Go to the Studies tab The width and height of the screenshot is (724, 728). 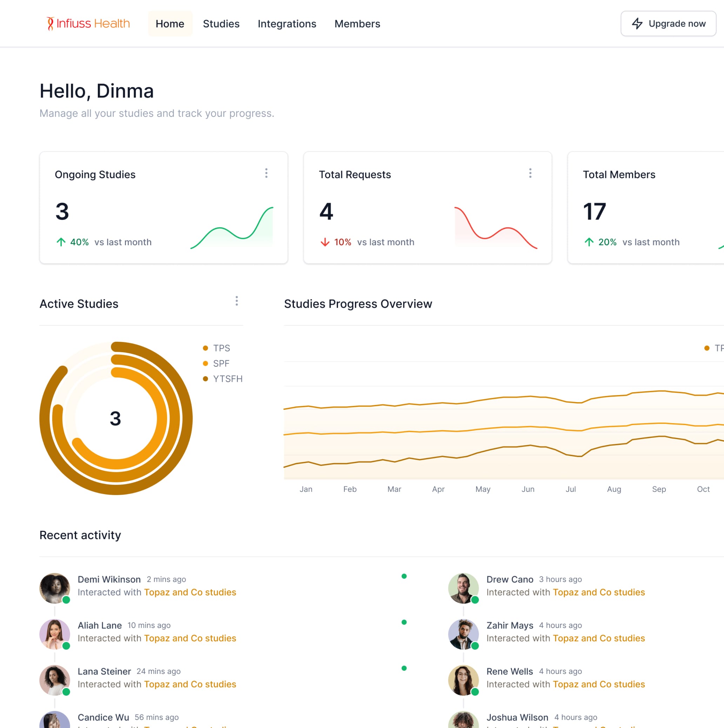click(221, 24)
